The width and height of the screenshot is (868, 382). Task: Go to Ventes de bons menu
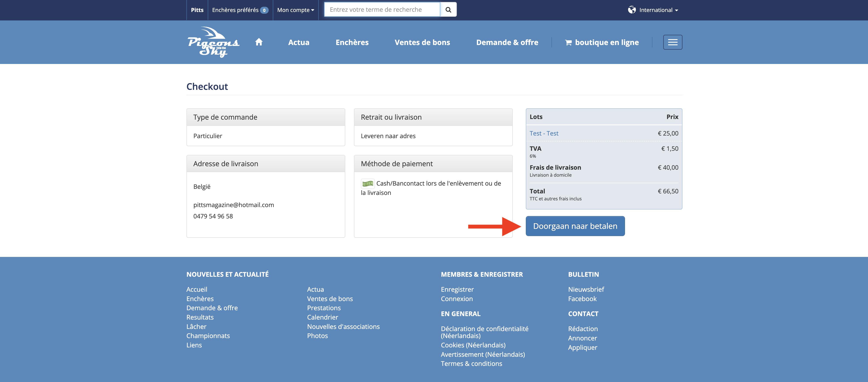coord(422,42)
